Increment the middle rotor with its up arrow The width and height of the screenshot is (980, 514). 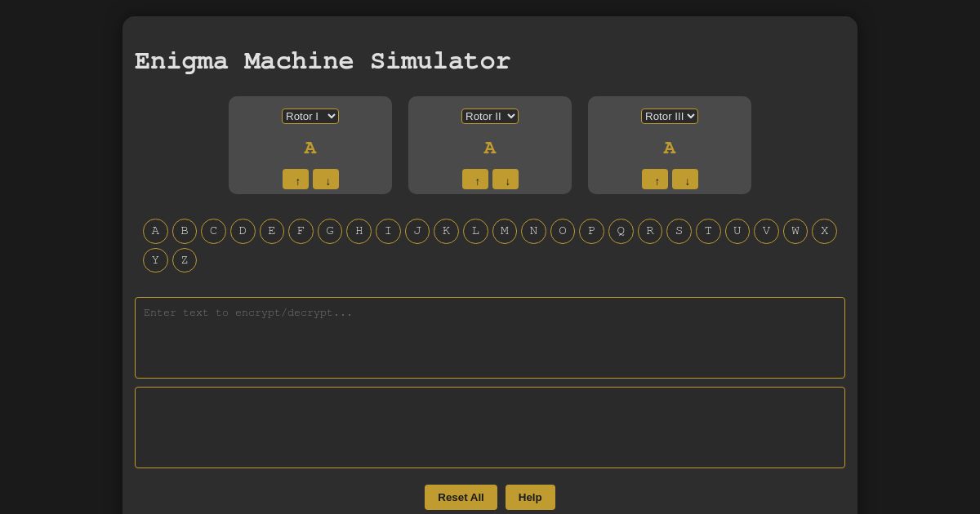(x=475, y=179)
